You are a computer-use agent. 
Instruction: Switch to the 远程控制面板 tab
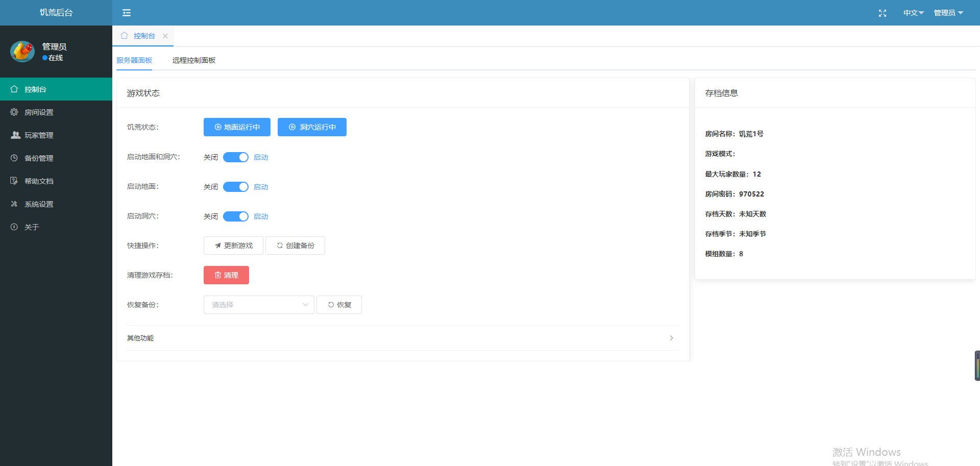(194, 60)
